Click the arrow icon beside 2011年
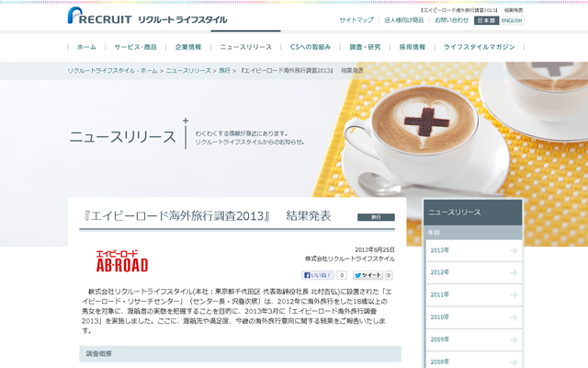This screenshot has height=368, width=588. [513, 294]
